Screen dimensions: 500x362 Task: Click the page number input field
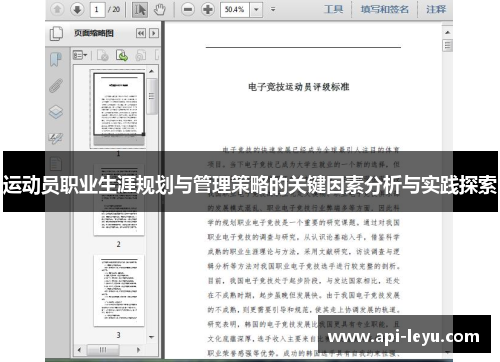97,9
